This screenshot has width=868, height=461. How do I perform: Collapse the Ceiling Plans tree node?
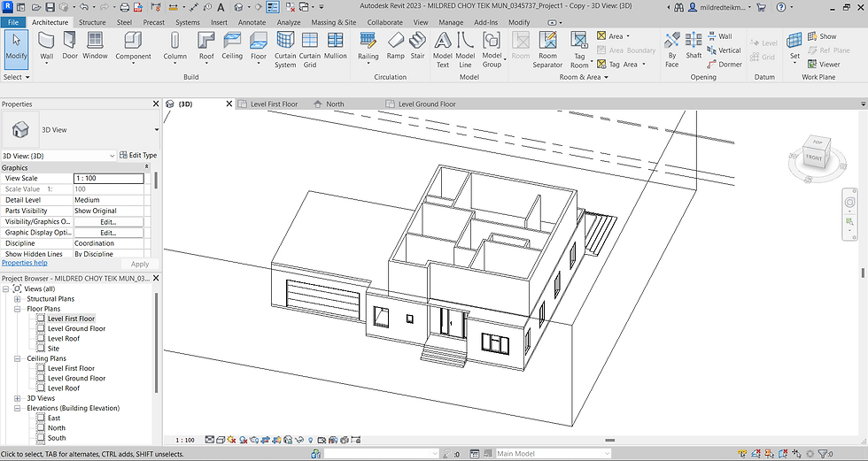pos(17,358)
